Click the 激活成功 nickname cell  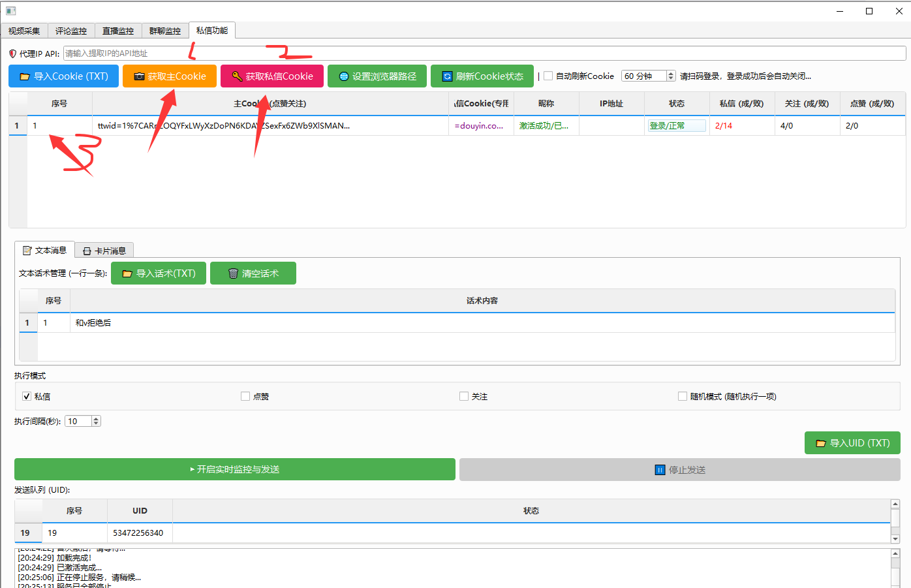click(x=546, y=126)
